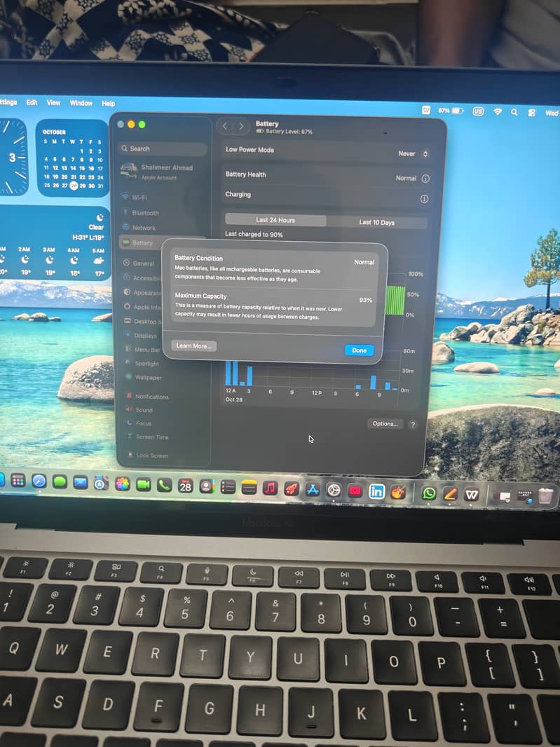
Task: Click the battery 67% menu bar indicator
Action: (451, 111)
